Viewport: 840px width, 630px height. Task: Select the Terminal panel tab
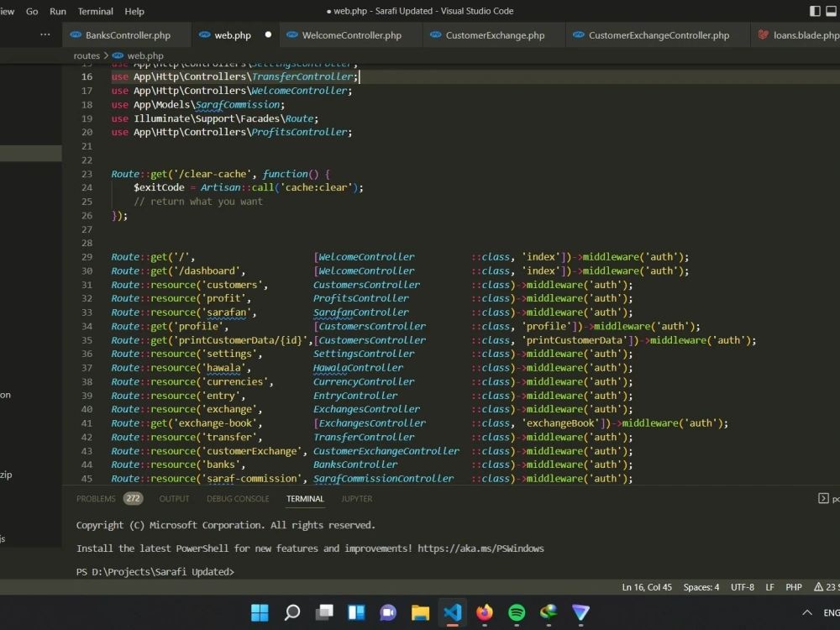click(x=305, y=499)
